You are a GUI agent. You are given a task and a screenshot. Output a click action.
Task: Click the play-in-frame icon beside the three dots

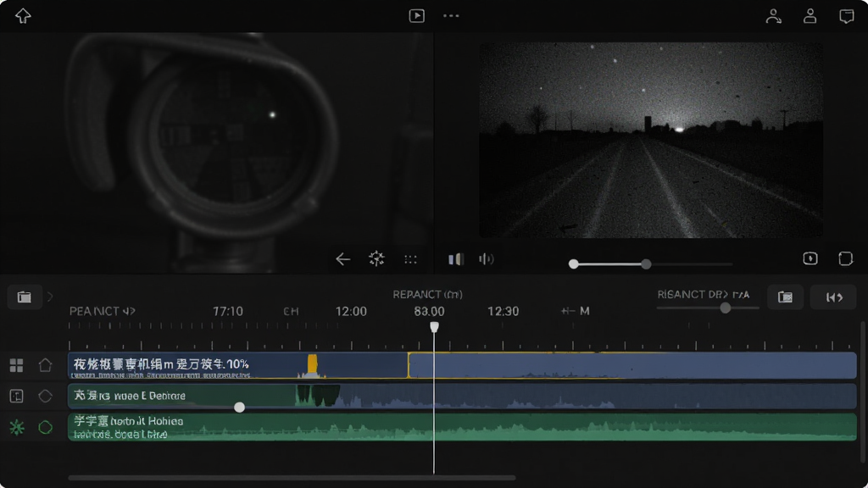pos(417,16)
